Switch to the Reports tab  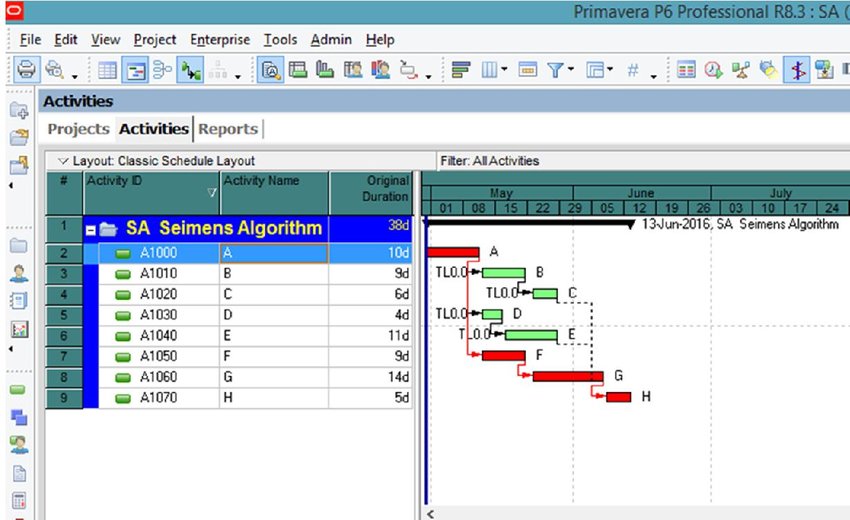(x=228, y=129)
